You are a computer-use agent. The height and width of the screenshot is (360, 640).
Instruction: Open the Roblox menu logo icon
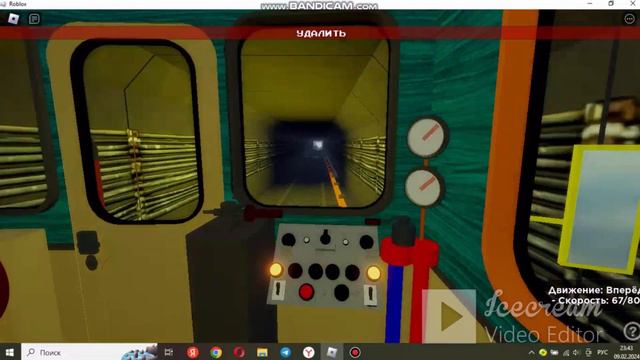pos(14,19)
